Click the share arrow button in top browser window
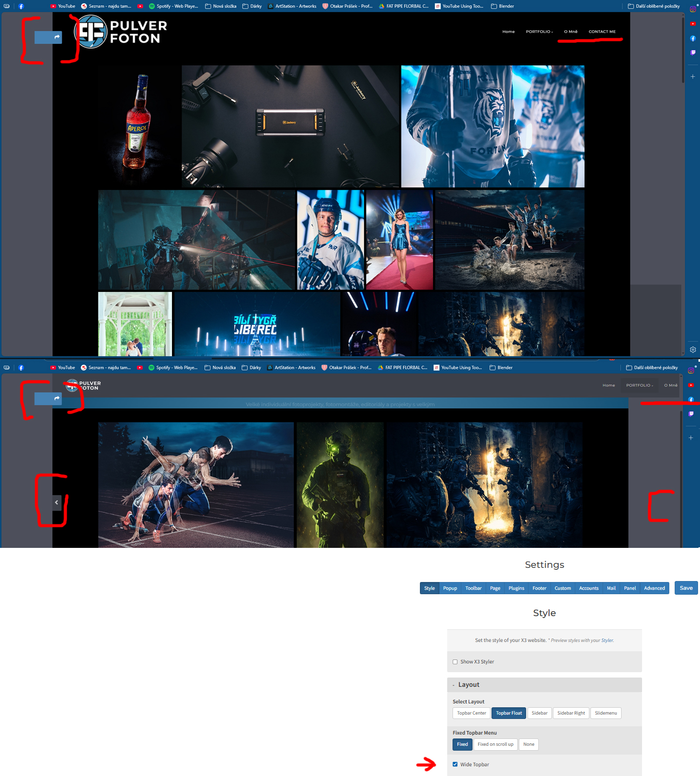700x776 pixels. pyautogui.click(x=48, y=37)
